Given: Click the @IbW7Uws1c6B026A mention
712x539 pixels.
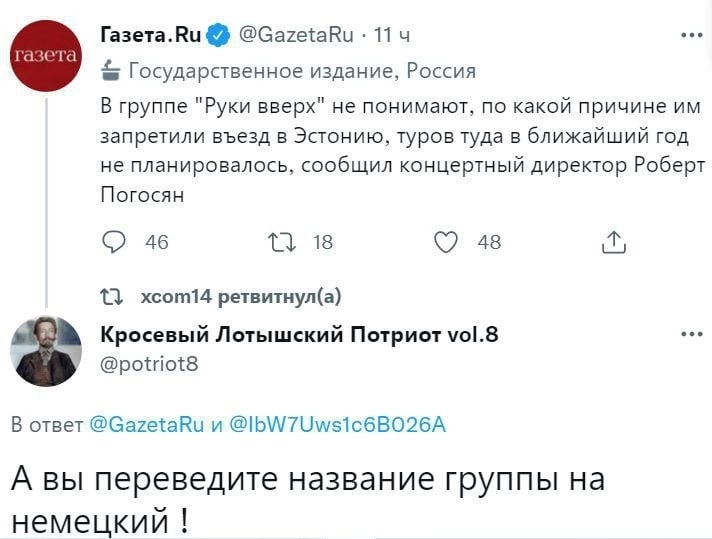Looking at the screenshot, I should [x=338, y=425].
